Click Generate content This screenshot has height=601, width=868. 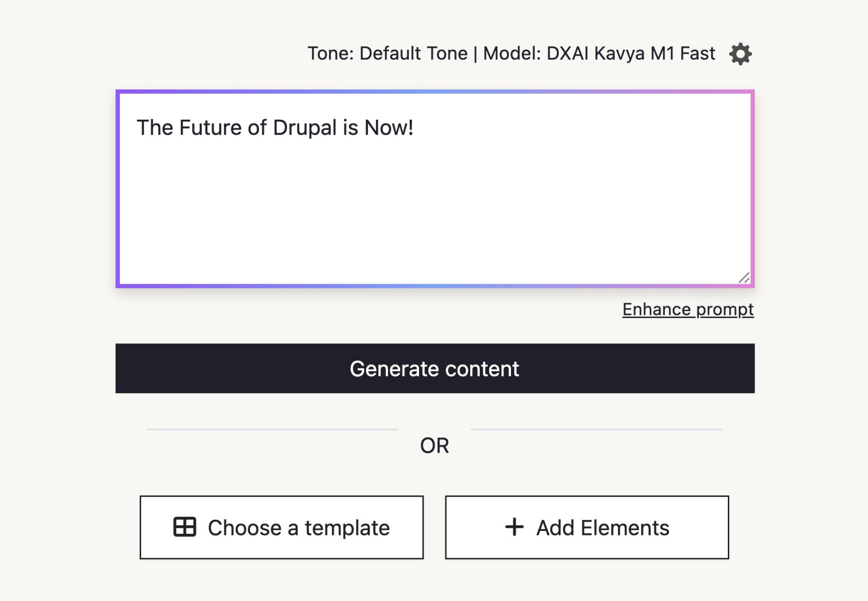pos(434,368)
